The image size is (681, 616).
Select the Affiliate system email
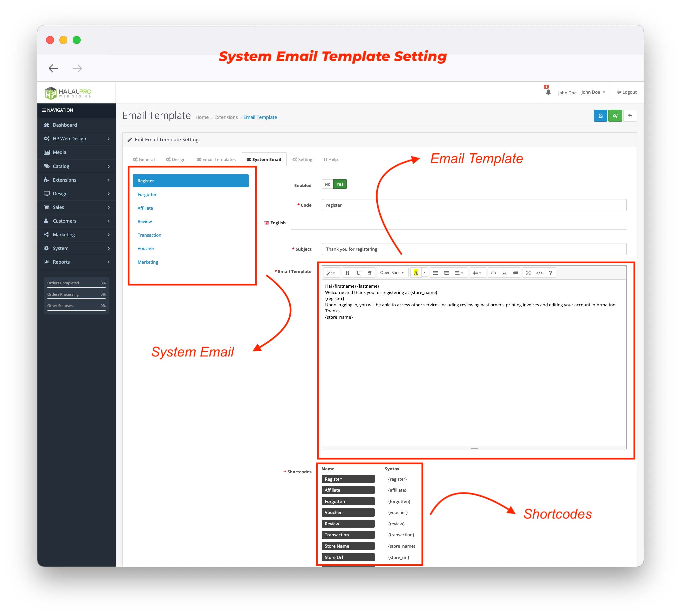pos(190,208)
